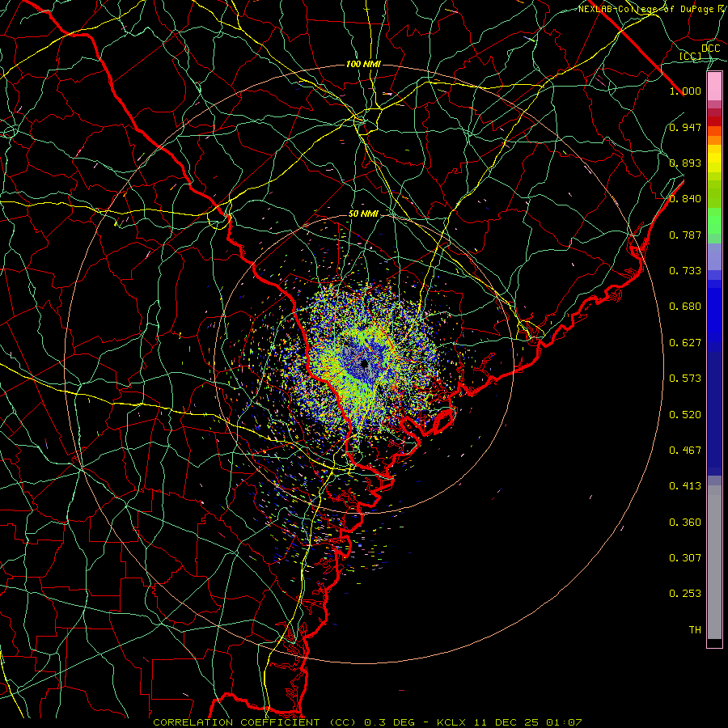This screenshot has width=728, height=728.
Task: Click the light periwinkle segment of the color bar
Action: (714, 256)
